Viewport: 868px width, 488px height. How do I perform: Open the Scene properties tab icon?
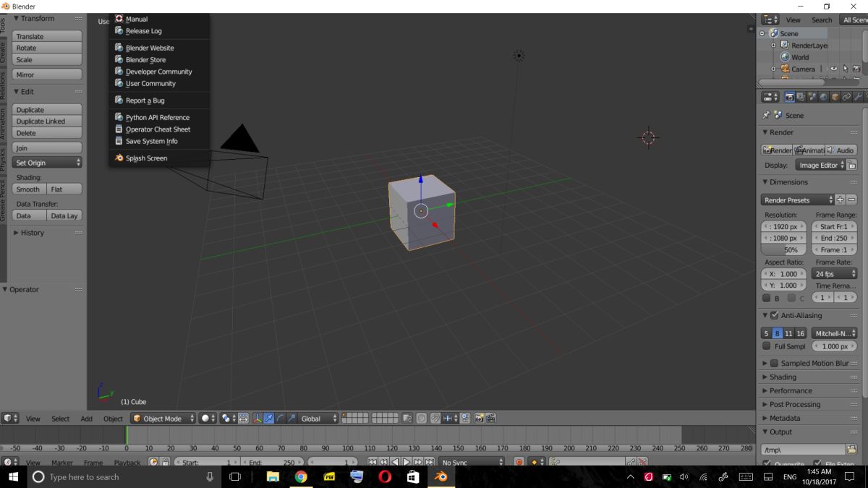(x=812, y=97)
